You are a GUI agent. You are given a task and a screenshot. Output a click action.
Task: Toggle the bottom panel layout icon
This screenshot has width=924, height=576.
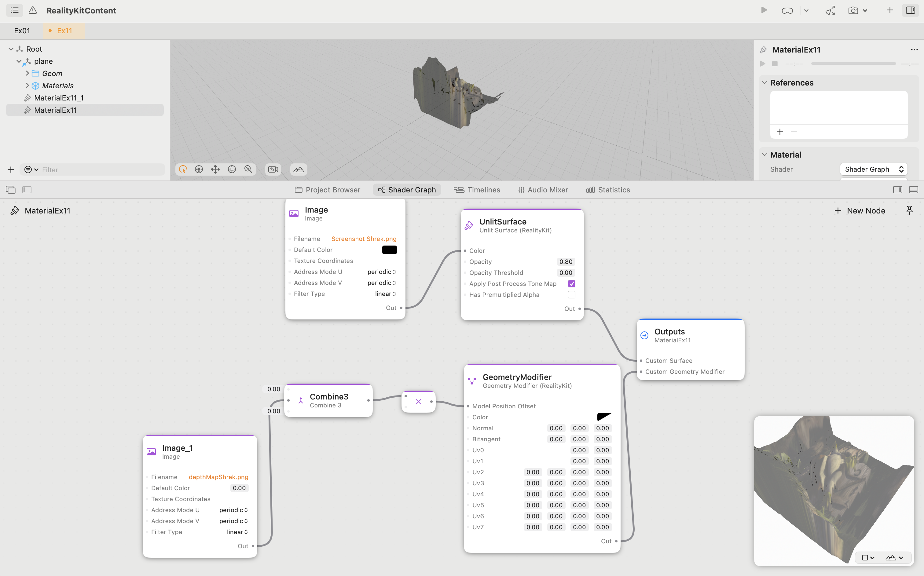pos(913,190)
